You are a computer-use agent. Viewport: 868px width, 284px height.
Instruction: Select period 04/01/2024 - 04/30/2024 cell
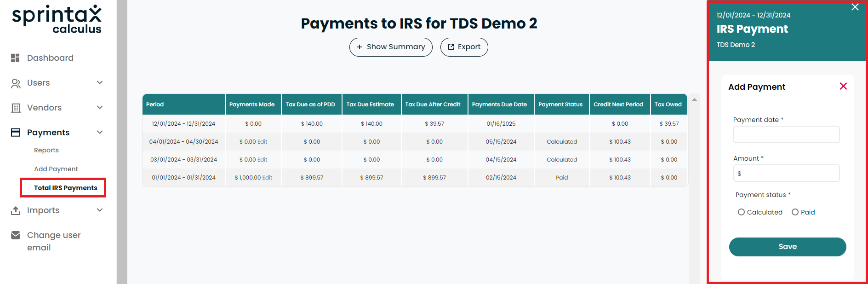click(184, 142)
